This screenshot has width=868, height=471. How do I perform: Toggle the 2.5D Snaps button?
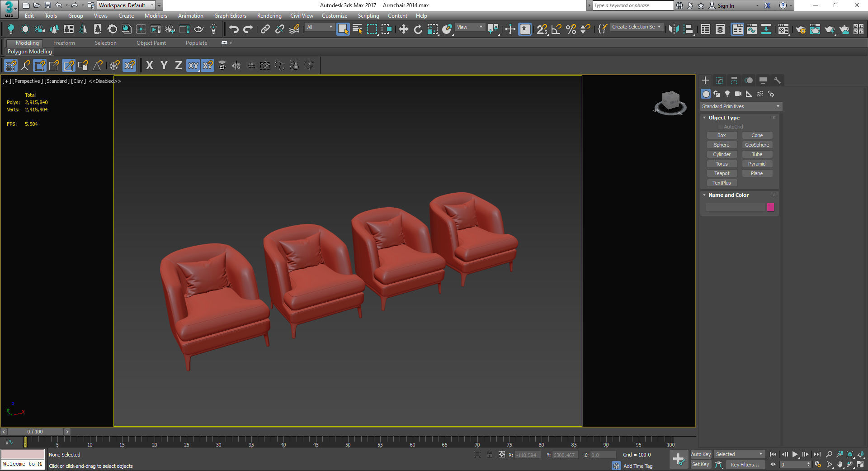click(542, 29)
